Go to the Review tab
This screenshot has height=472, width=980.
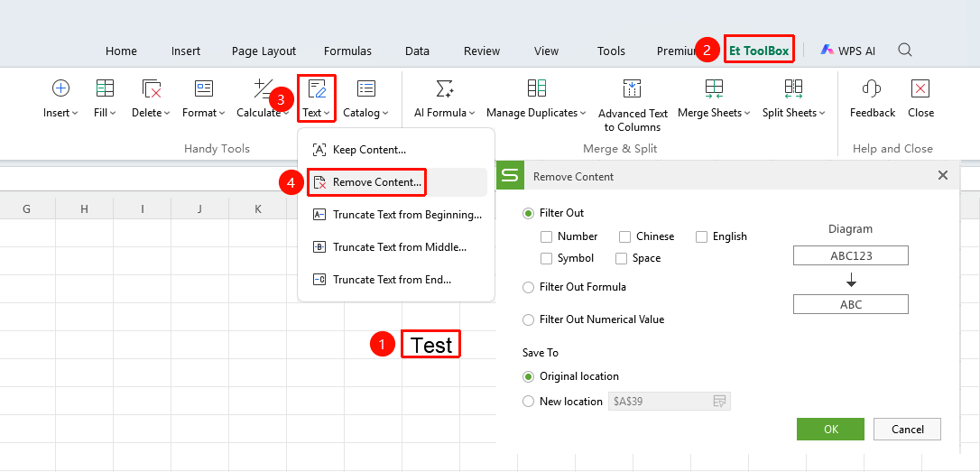[x=482, y=51]
